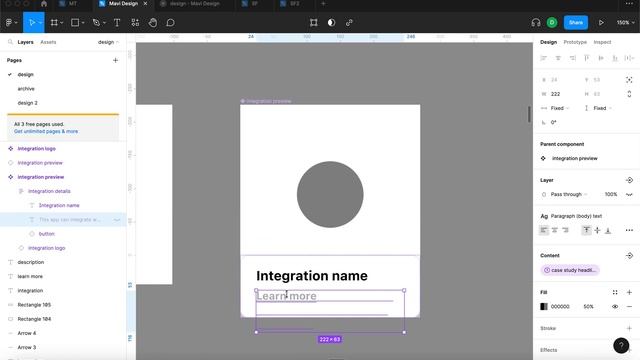Select the learn more text layer
The image size is (640, 360).
click(30, 276)
